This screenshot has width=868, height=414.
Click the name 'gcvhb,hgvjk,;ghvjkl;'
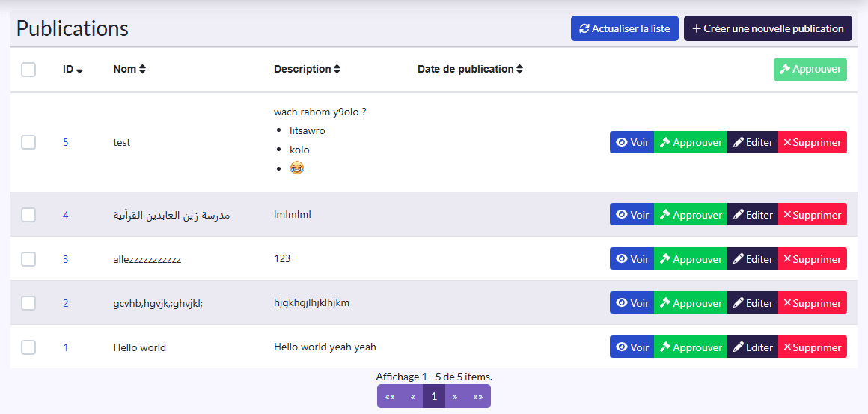[x=159, y=303]
